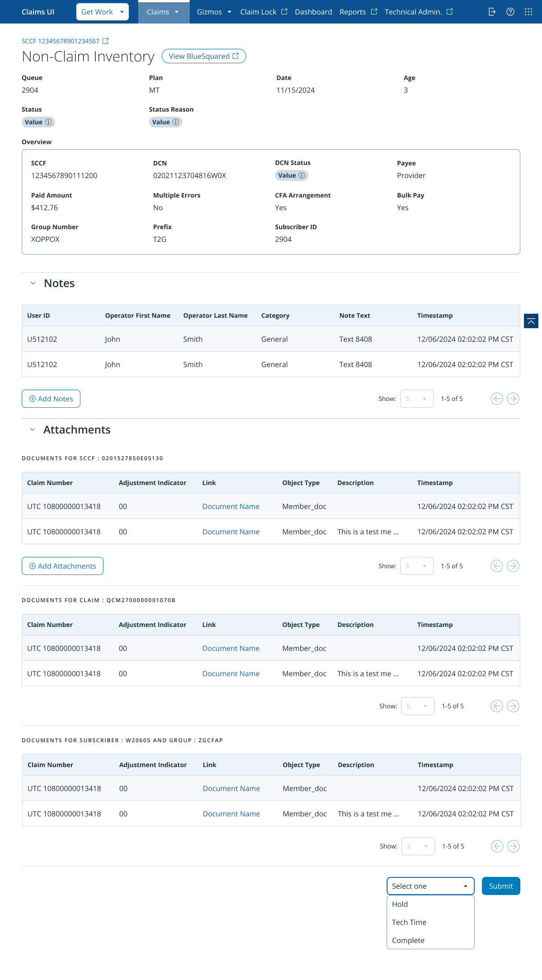This screenshot has width=542, height=980.
Task: Previous page arrow for SCCF documents table
Action: pos(497,566)
